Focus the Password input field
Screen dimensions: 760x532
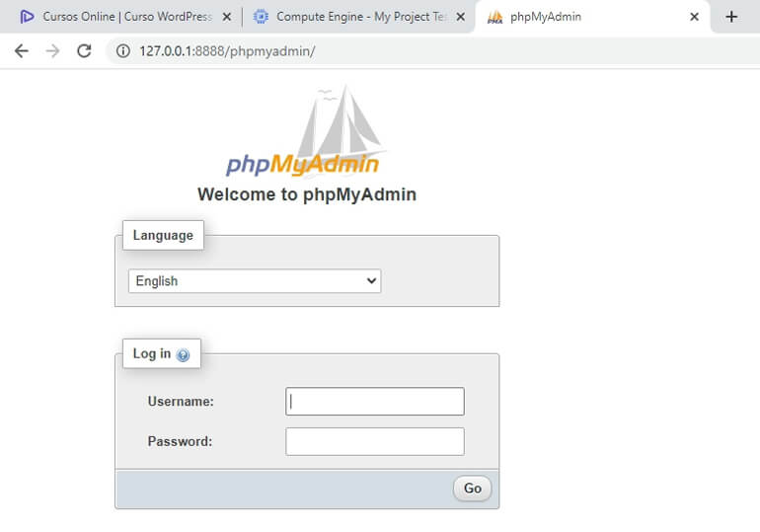[375, 441]
